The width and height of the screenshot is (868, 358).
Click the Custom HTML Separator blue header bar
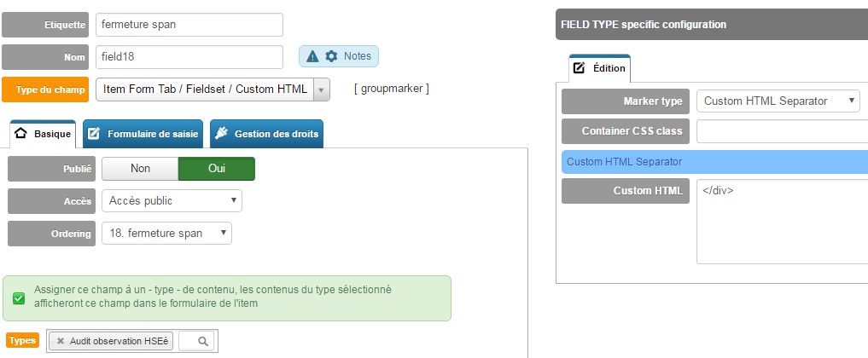point(714,162)
